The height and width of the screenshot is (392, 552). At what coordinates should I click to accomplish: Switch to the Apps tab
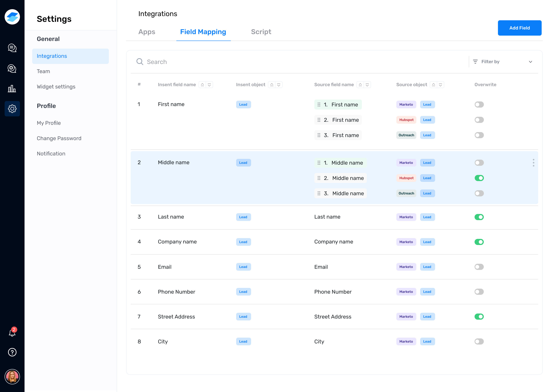pyautogui.click(x=147, y=32)
